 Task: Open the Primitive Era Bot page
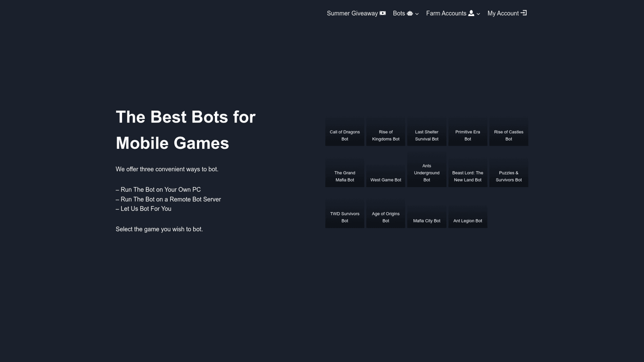tap(468, 132)
